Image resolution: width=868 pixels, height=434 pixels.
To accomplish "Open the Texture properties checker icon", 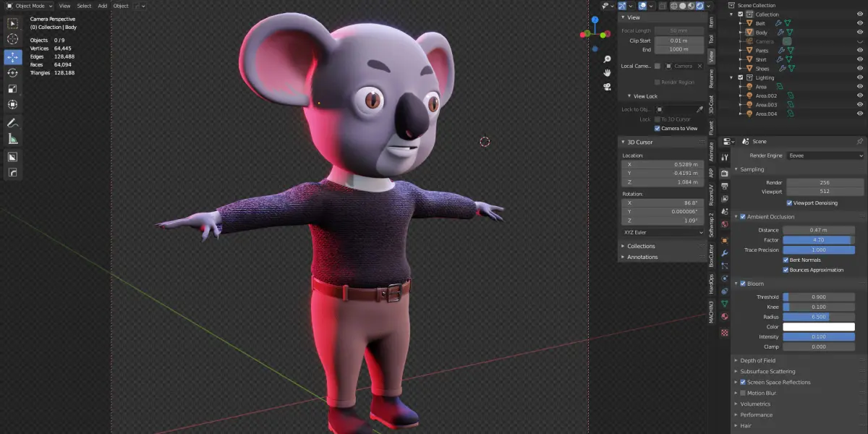I will pyautogui.click(x=724, y=332).
